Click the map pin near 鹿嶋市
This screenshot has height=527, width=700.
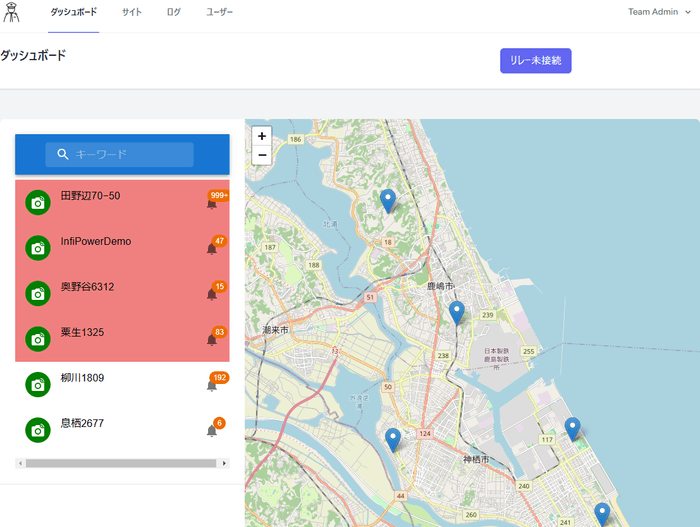coord(456,312)
